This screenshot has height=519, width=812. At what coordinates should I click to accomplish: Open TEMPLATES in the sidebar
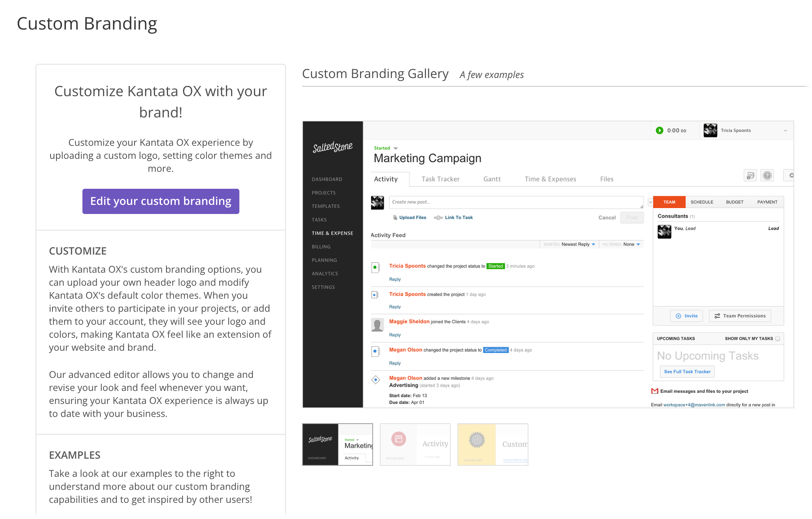(x=326, y=206)
